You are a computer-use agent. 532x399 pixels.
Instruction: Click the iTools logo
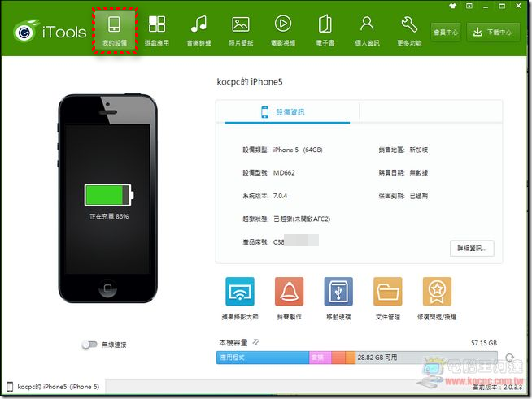click(50, 32)
